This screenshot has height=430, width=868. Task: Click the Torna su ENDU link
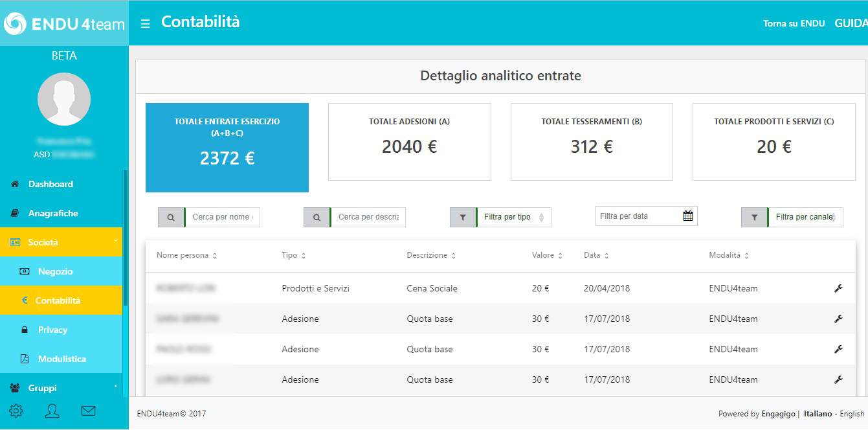tap(794, 23)
